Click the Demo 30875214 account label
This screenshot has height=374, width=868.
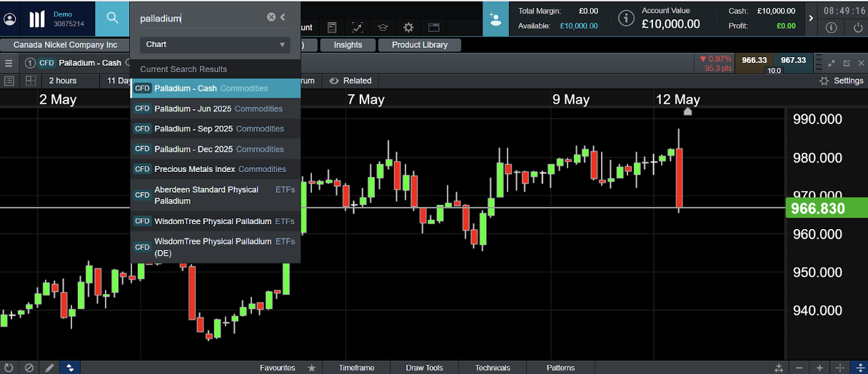[69, 19]
